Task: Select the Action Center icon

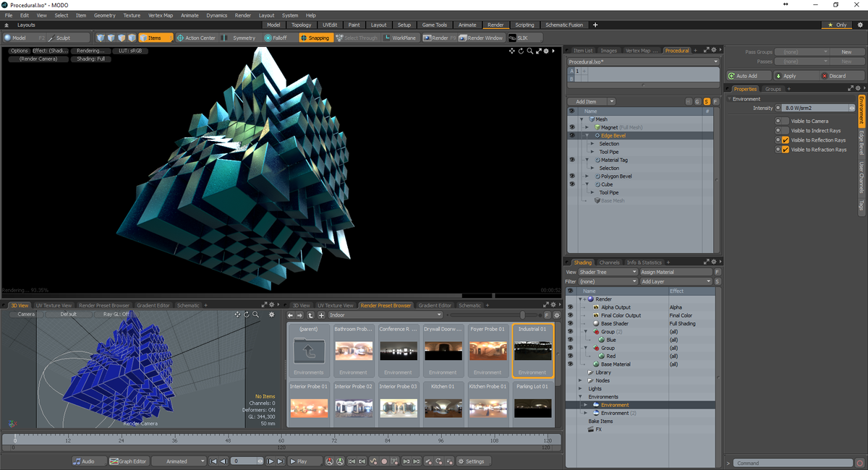Action: [x=179, y=38]
